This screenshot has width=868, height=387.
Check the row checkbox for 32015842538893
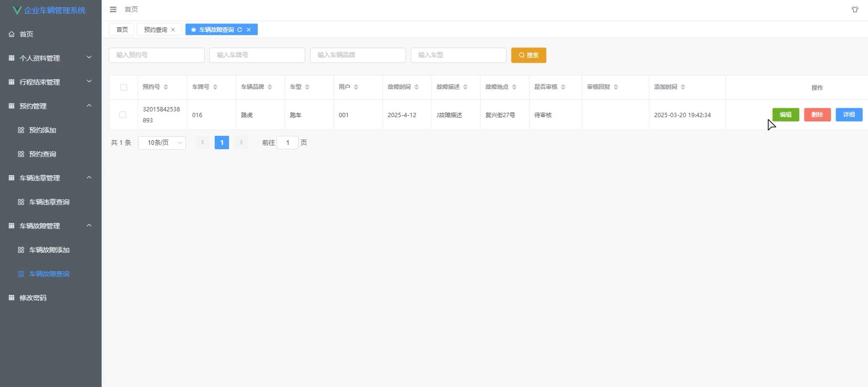123,115
